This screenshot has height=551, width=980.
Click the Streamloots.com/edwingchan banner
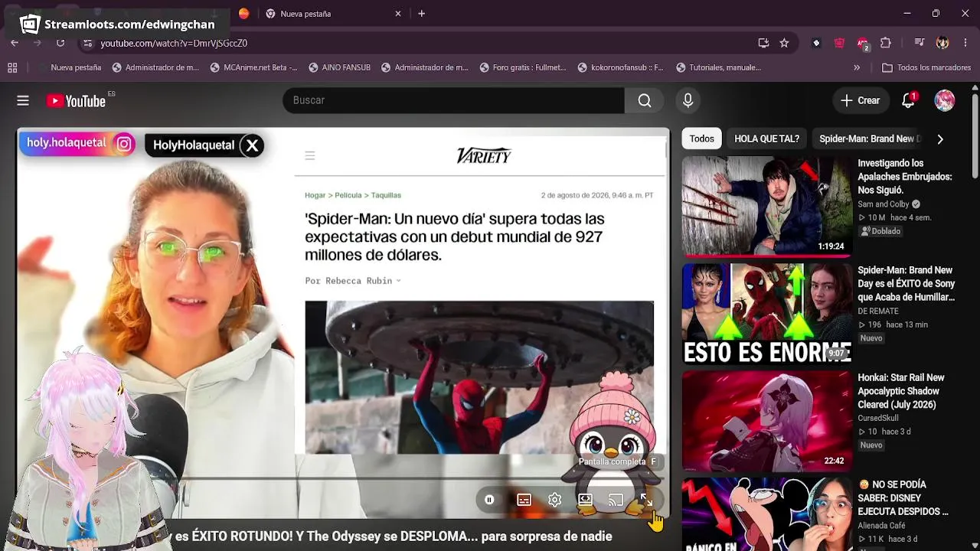(x=116, y=24)
